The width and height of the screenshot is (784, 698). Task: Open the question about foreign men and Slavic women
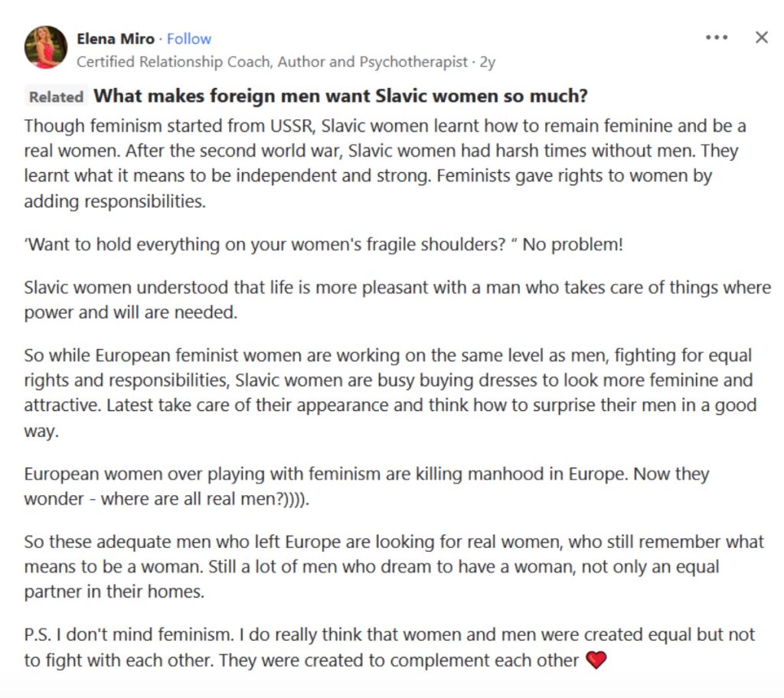(x=340, y=96)
